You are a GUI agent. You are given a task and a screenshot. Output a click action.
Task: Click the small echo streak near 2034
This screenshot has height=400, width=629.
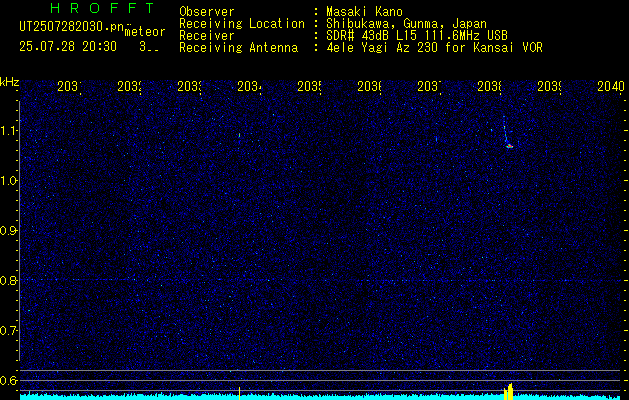click(239, 135)
